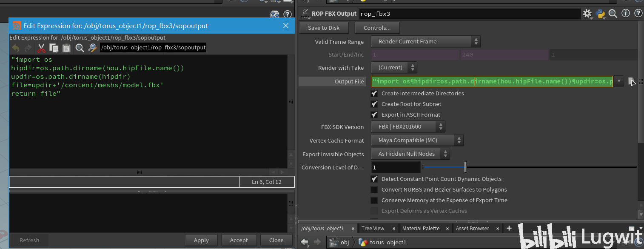
Task: Navigate back in the network path bar
Action: click(305, 242)
